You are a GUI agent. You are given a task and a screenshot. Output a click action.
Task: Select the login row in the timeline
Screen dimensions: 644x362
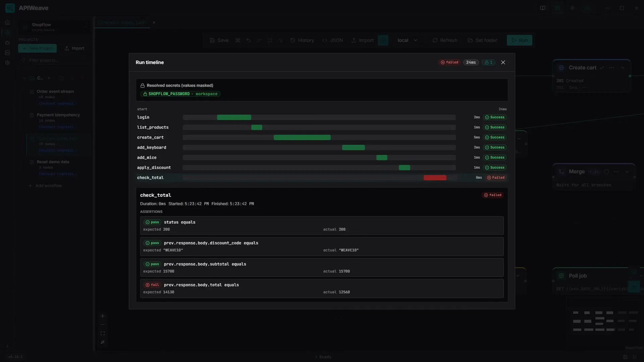click(322, 117)
